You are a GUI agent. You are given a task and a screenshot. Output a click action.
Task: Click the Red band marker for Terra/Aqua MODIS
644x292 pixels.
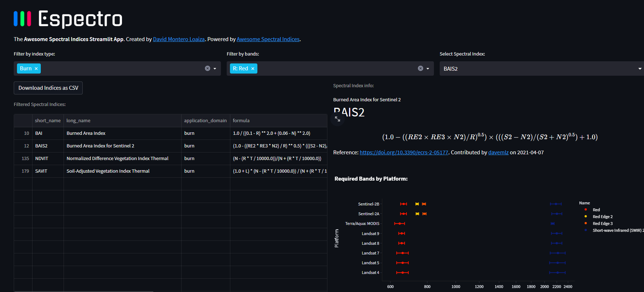(400, 224)
